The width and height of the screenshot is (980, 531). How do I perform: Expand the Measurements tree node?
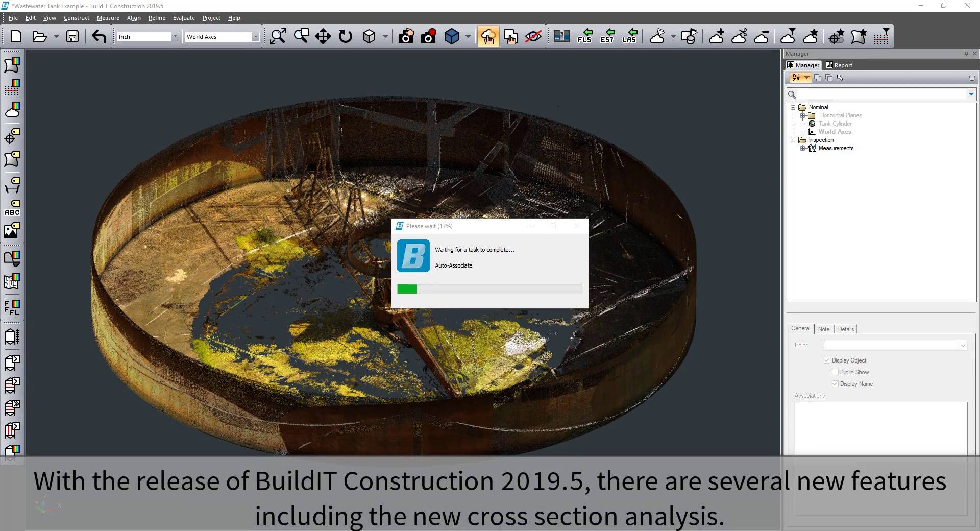tap(802, 148)
